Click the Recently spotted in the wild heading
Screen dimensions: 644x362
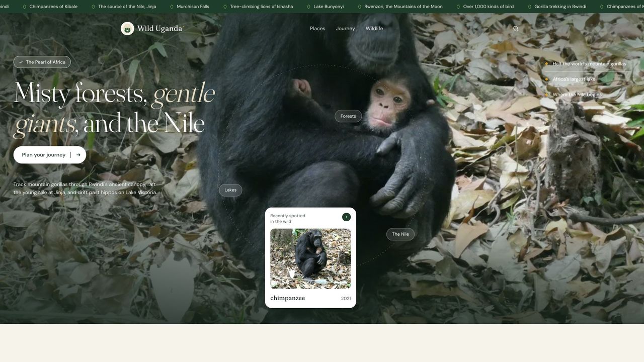(288, 219)
